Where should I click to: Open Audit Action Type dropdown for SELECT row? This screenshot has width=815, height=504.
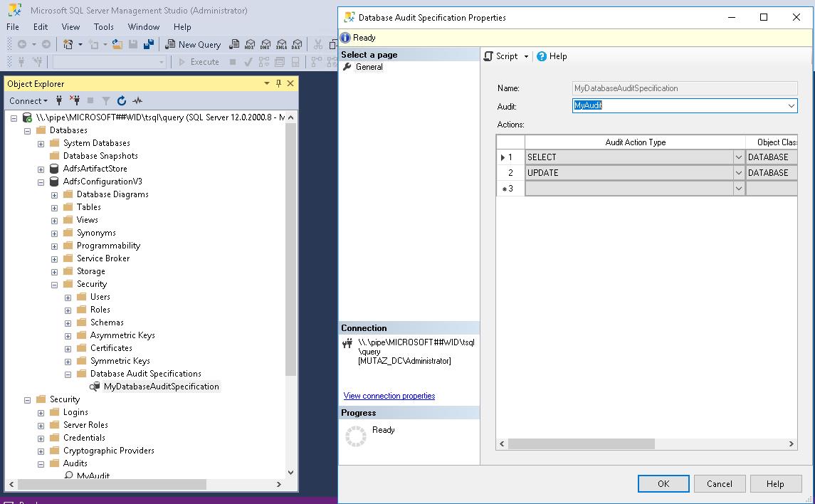[739, 157]
